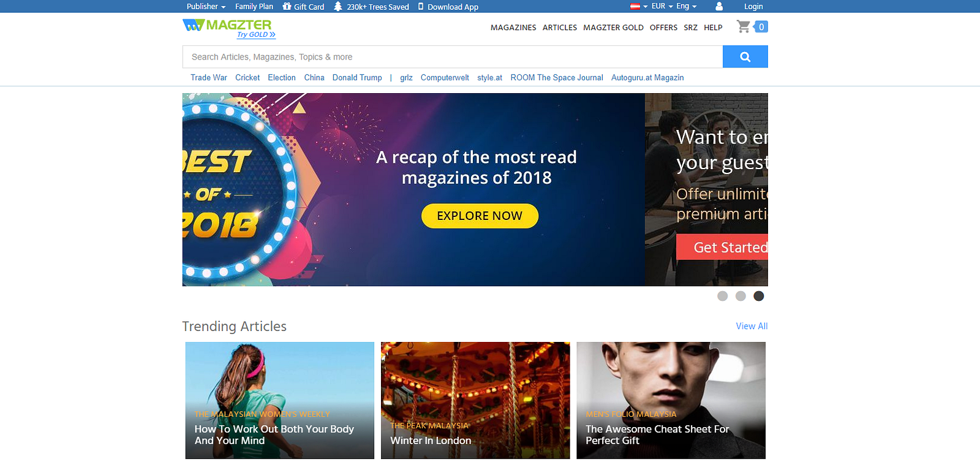980x470 pixels.
Task: Open the country flag dropdown
Action: [x=639, y=6]
